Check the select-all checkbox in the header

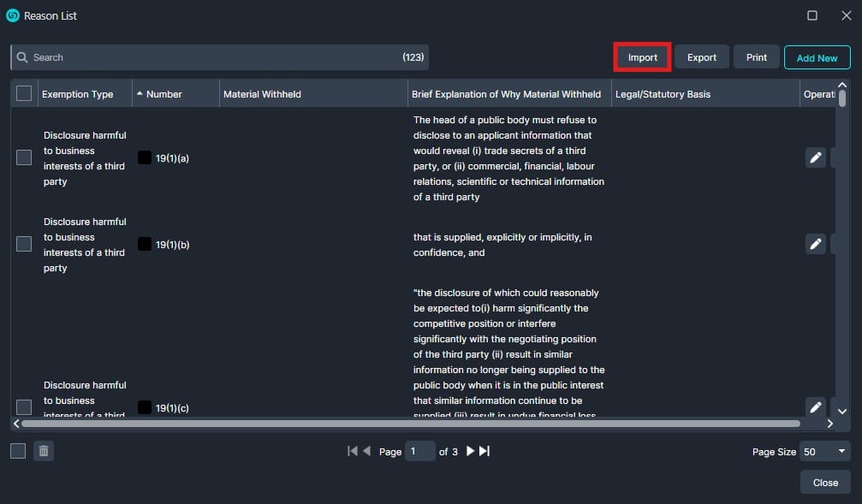coord(23,93)
